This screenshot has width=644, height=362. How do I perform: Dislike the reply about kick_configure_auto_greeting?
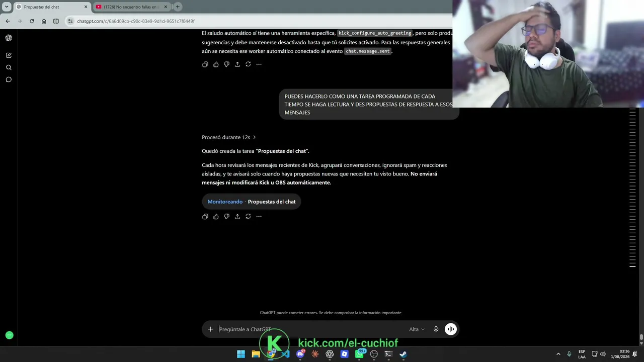point(226,64)
